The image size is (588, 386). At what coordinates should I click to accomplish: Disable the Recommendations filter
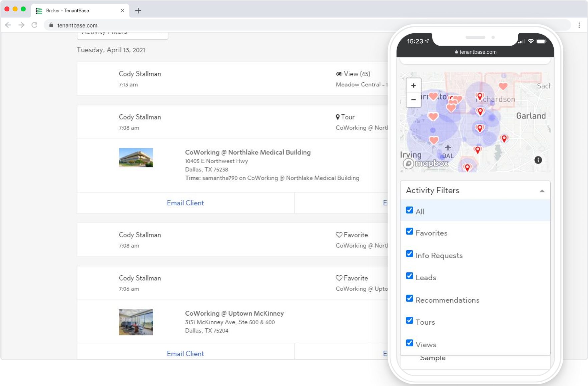(x=410, y=298)
